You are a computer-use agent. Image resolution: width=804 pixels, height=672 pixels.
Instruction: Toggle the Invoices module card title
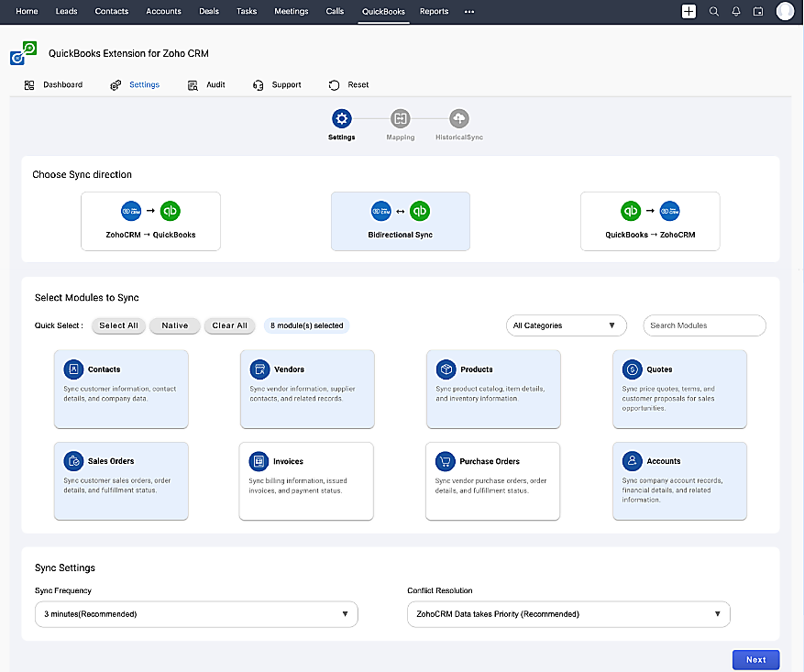[x=288, y=461]
